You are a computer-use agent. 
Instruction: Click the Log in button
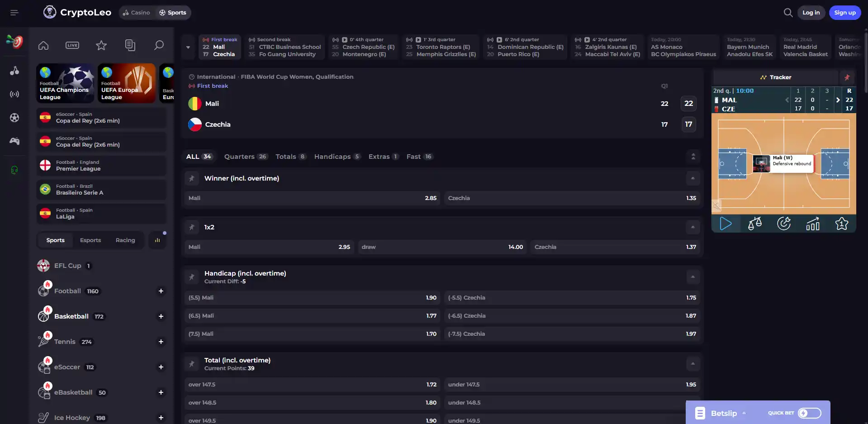point(811,13)
